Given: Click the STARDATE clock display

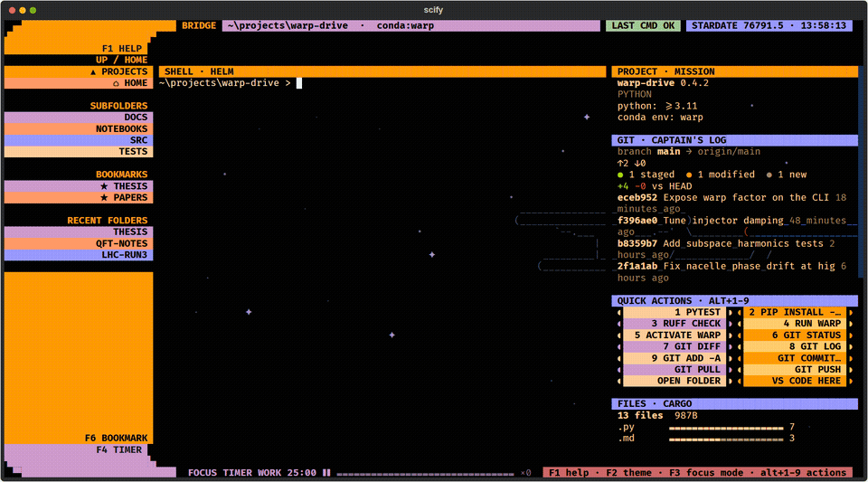Looking at the screenshot, I should click(769, 25).
